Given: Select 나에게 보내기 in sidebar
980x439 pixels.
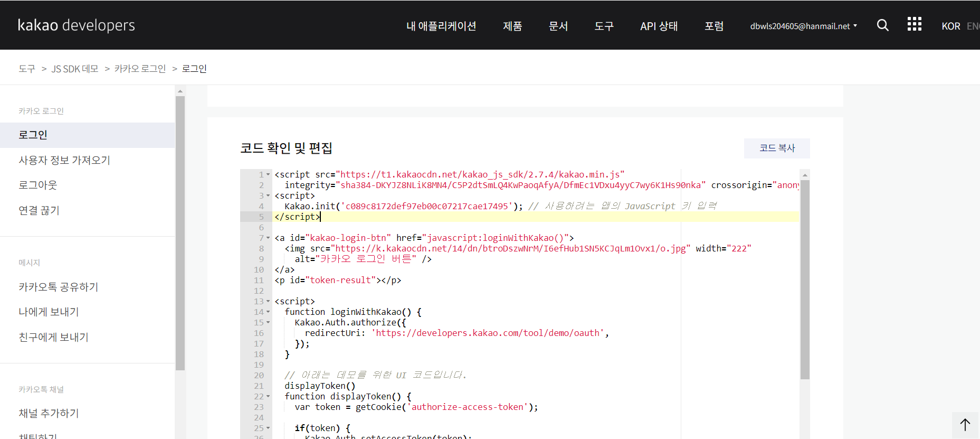Looking at the screenshot, I should coord(49,312).
